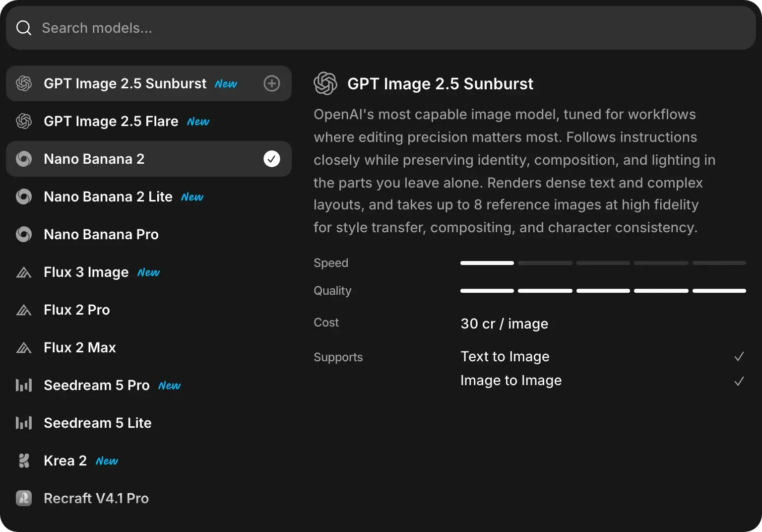Click the Krea logo icon beside Krea 2
The width and height of the screenshot is (762, 532).
click(24, 461)
